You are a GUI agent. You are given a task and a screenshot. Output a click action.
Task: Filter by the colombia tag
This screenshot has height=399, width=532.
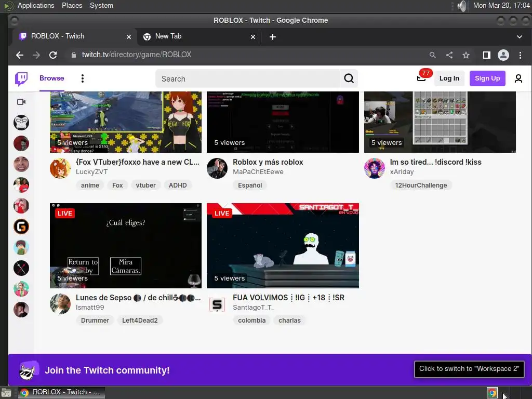252,320
